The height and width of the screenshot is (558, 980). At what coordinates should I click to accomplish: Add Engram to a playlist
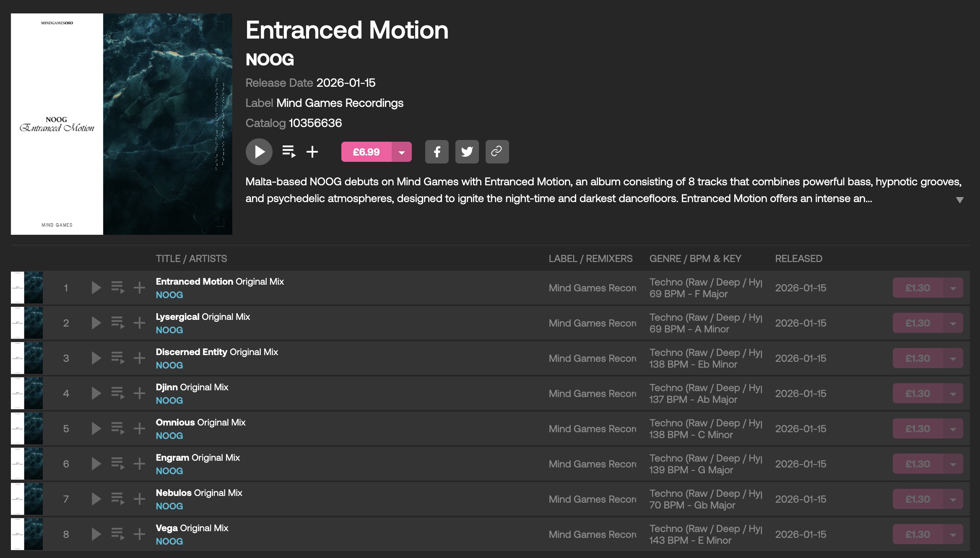click(139, 464)
